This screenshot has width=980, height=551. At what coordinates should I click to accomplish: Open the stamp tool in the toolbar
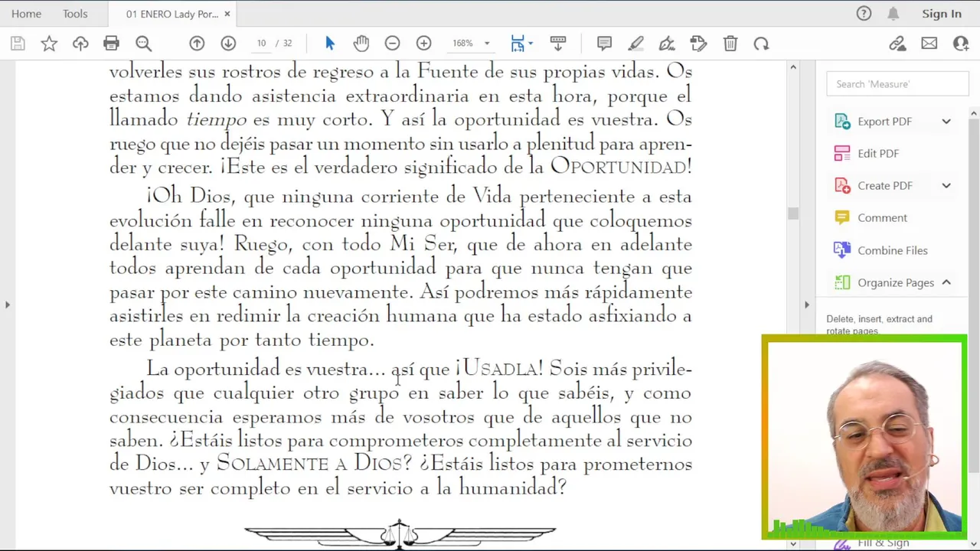pyautogui.click(x=698, y=44)
